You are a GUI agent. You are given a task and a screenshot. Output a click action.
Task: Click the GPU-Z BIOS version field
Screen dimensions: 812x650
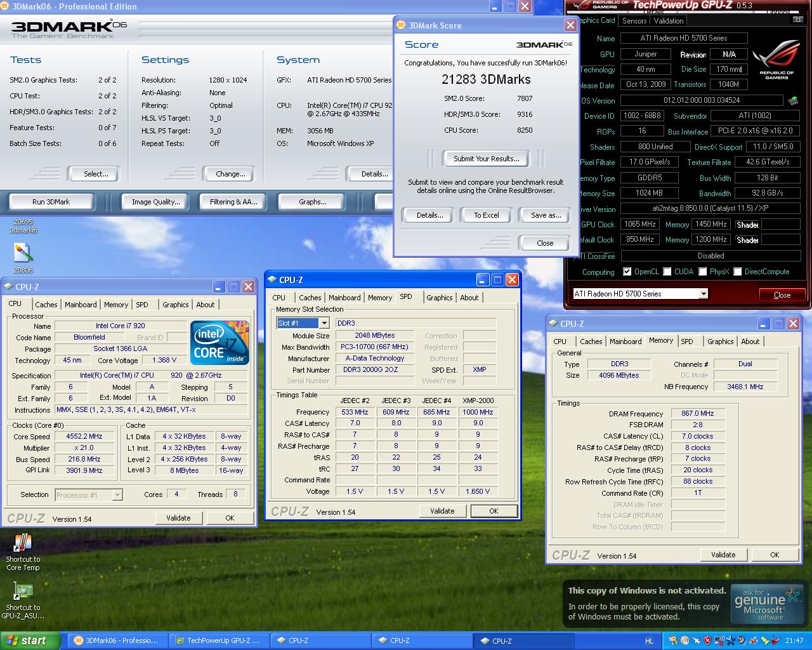tap(701, 100)
